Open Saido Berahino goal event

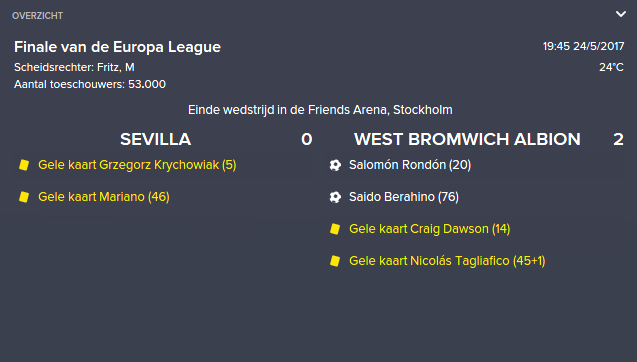coord(404,197)
